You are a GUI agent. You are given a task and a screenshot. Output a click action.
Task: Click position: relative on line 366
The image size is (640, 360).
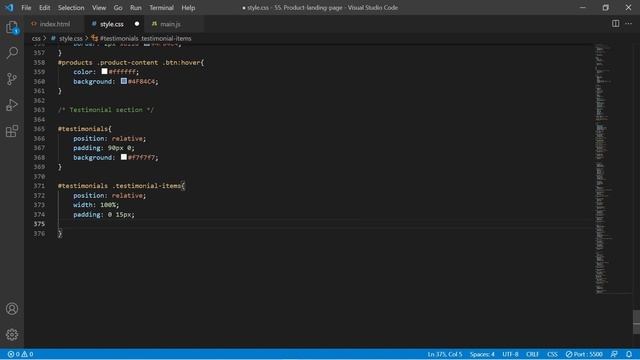[x=109, y=138]
